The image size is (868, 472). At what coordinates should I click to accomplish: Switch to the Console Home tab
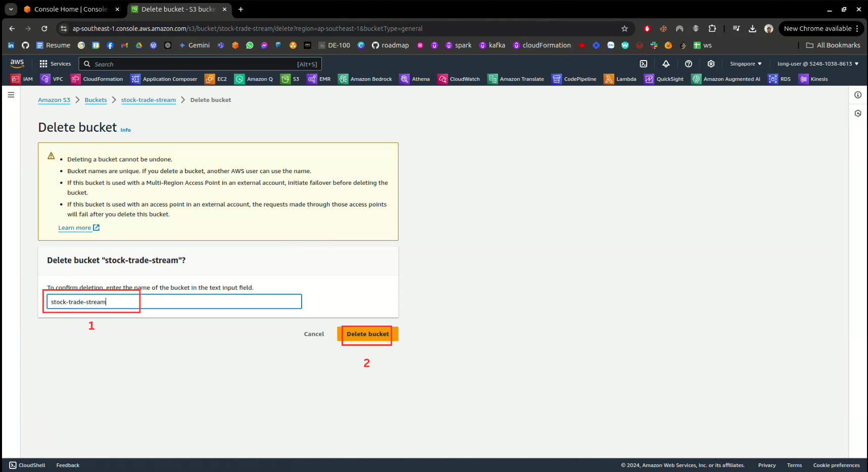click(x=71, y=9)
